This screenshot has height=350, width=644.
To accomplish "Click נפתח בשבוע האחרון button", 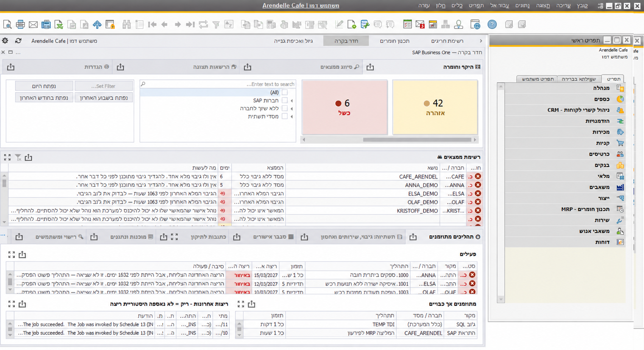I will tap(104, 98).
